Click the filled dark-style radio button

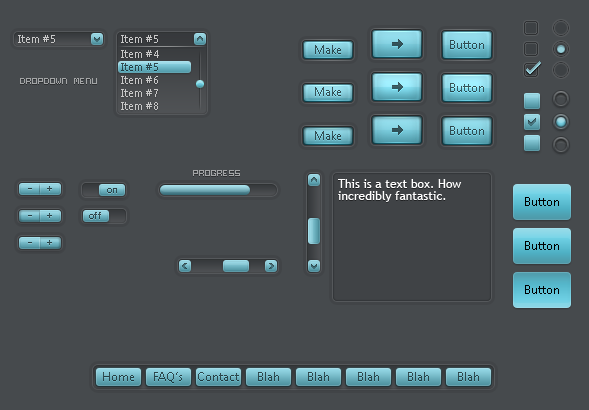pyautogui.click(x=561, y=49)
